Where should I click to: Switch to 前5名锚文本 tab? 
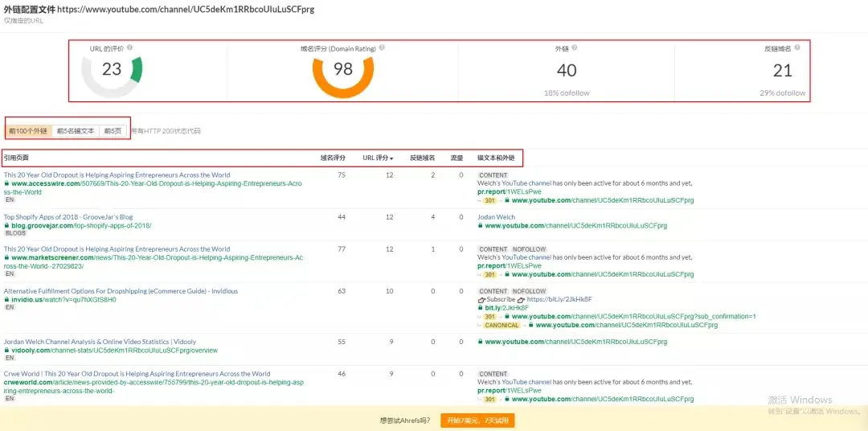click(76, 130)
